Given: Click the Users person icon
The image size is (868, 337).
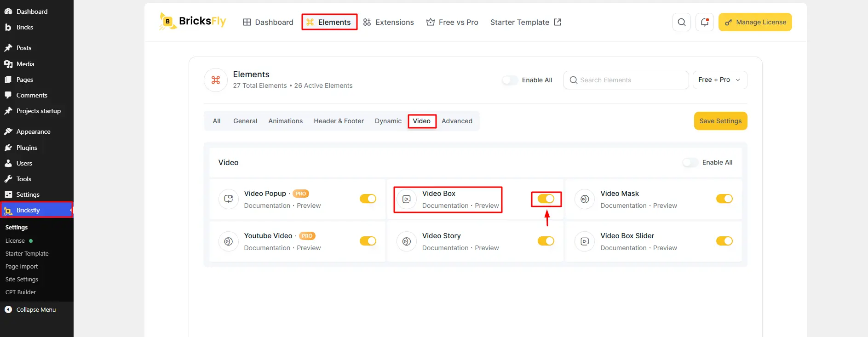Looking at the screenshot, I should pos(8,163).
